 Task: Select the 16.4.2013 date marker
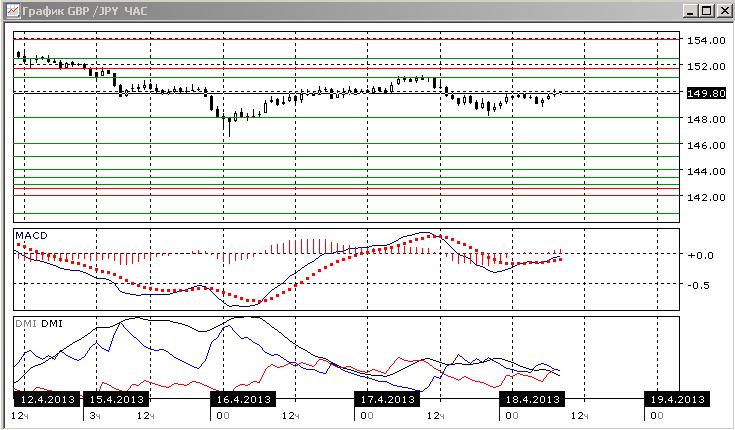[243, 399]
